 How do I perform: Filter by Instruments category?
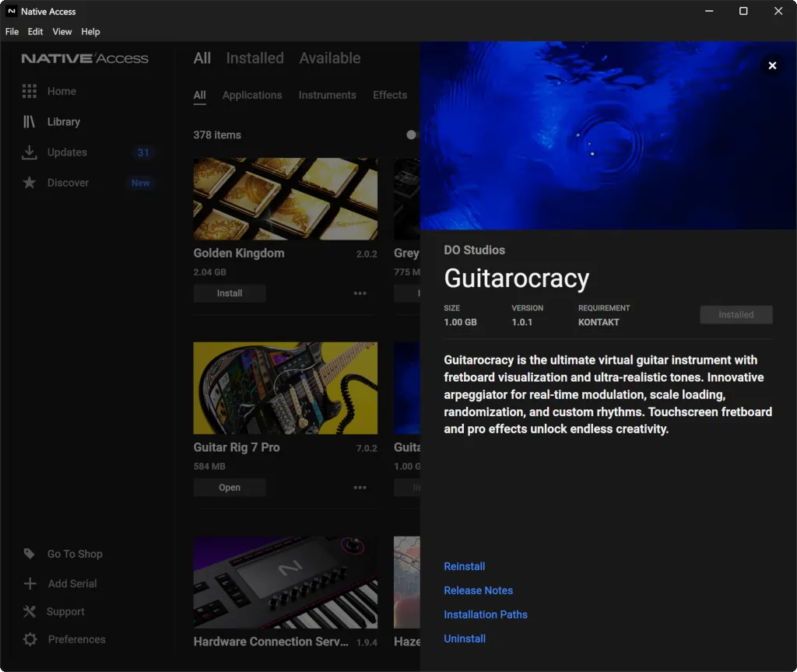tap(328, 95)
